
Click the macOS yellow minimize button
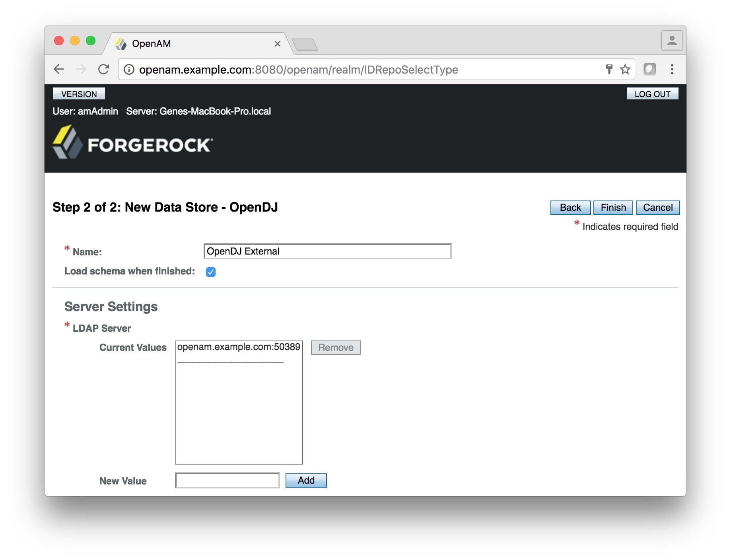click(75, 41)
